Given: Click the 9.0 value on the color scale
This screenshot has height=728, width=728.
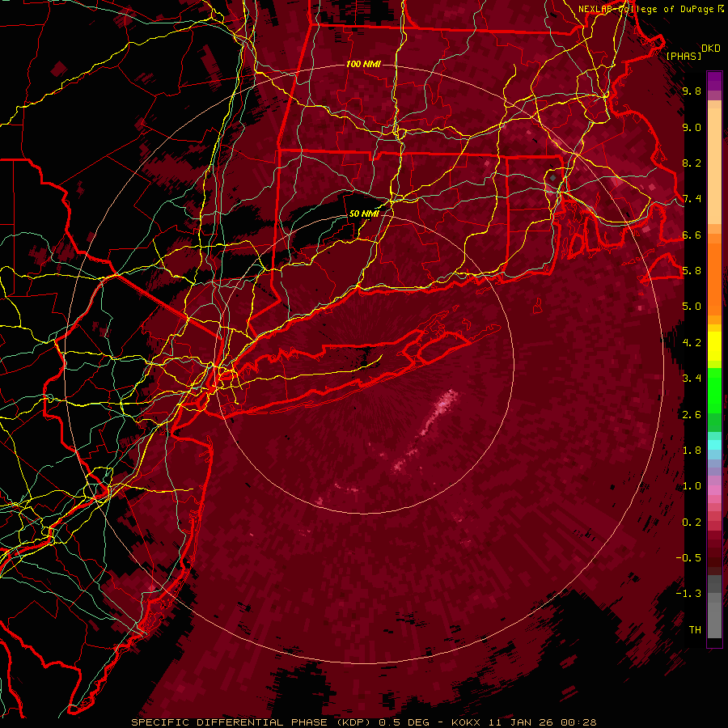Looking at the screenshot, I should 692,127.
